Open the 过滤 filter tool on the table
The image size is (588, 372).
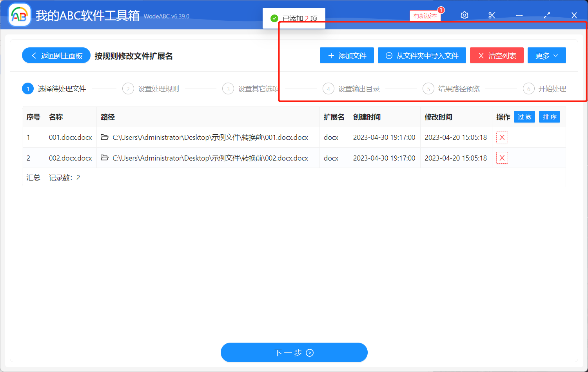click(x=524, y=116)
